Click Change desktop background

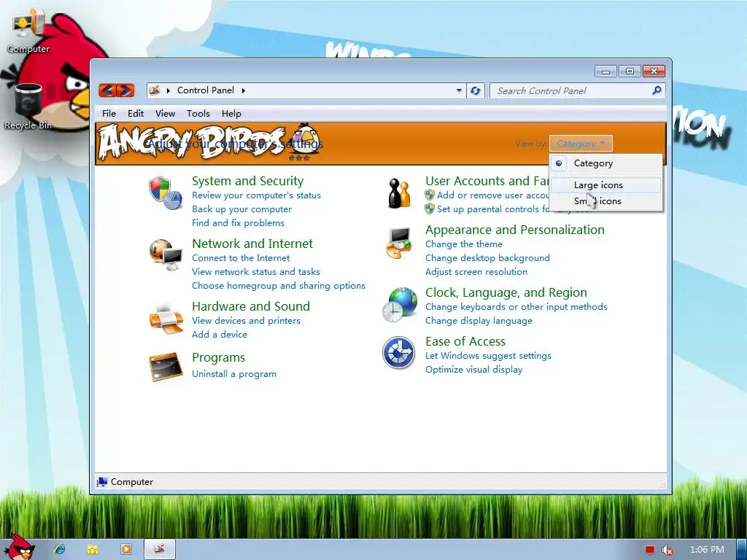[487, 257]
